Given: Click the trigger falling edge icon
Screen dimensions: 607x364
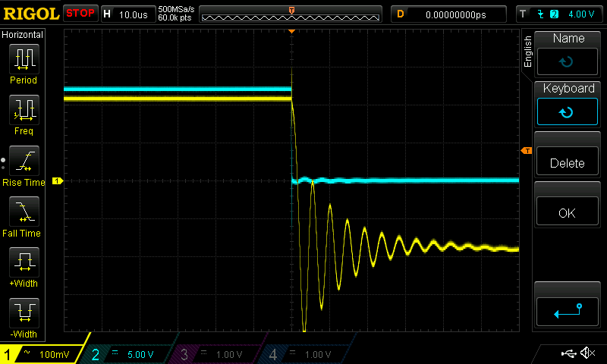Looking at the screenshot, I should click(x=540, y=14).
